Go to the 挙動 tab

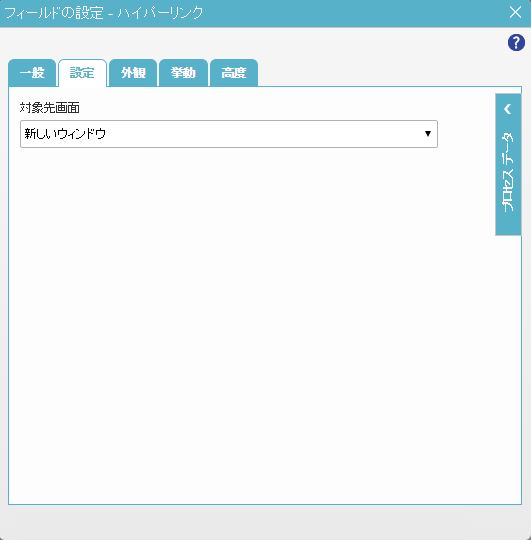pyautogui.click(x=183, y=73)
